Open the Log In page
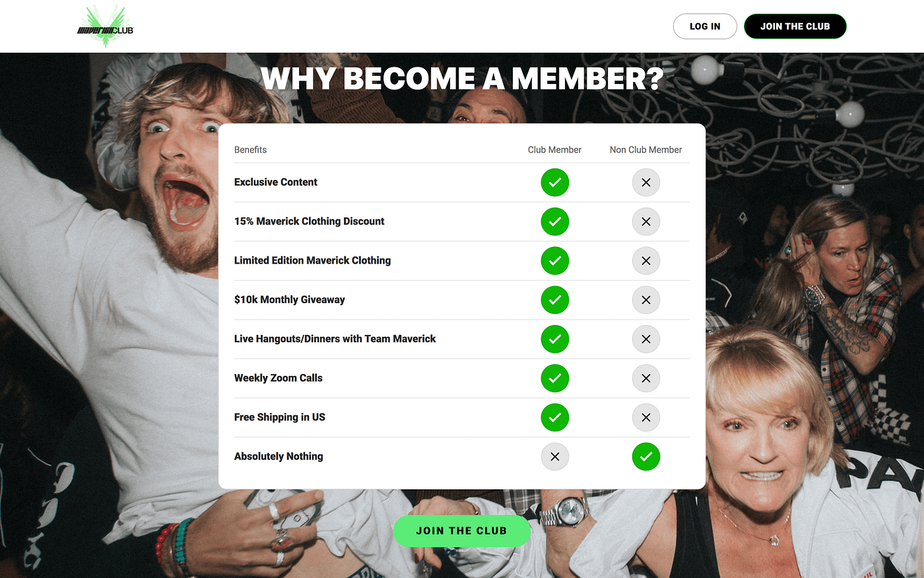This screenshot has width=924, height=578. [705, 26]
